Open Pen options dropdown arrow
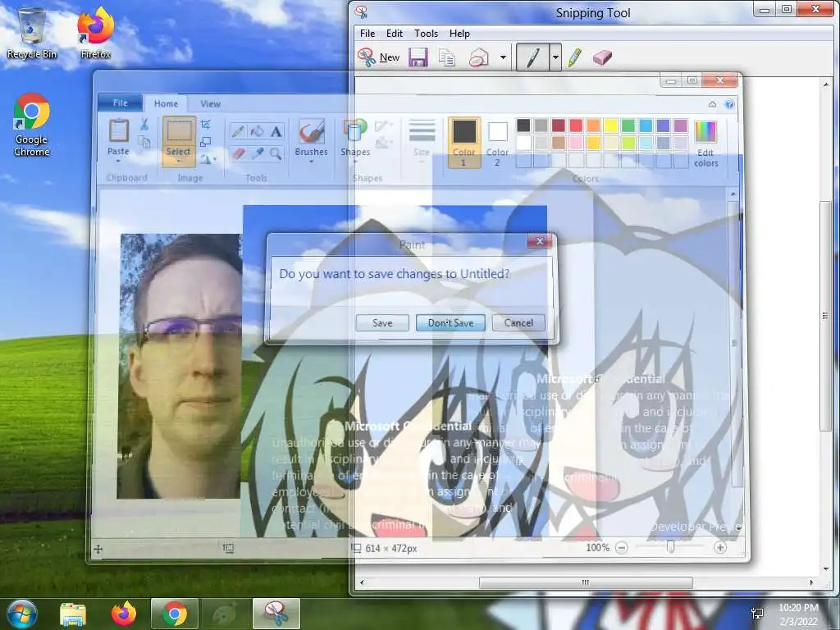840x630 pixels. pyautogui.click(x=555, y=57)
